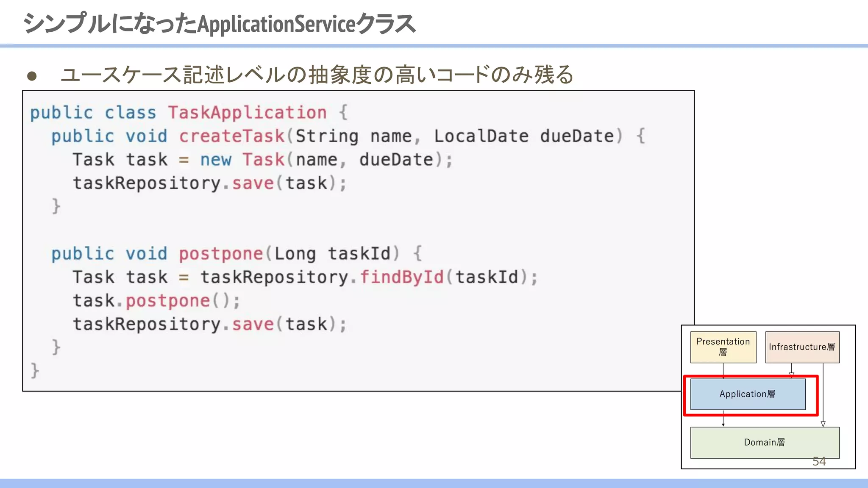Image resolution: width=868 pixels, height=488 pixels.
Task: Click the createTask method name
Action: [231, 136]
